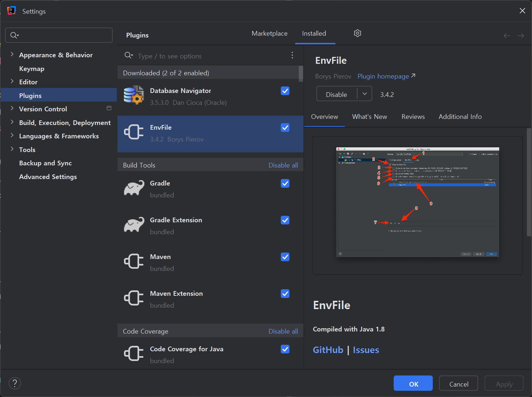This screenshot has width=532, height=397.
Task: Switch to the Installed tab
Action: point(314,34)
